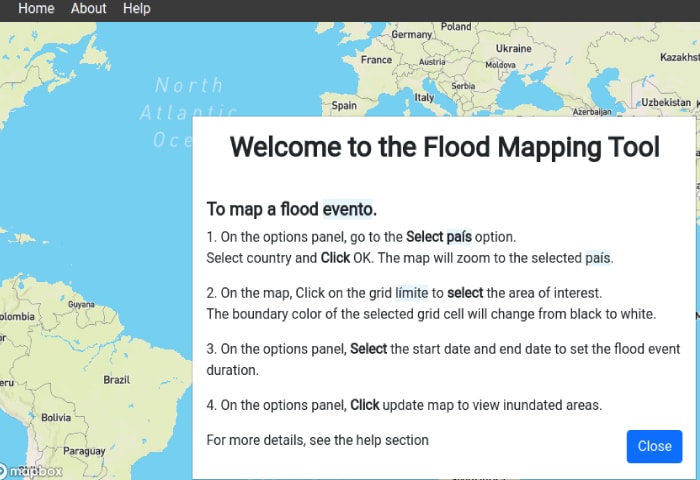Click the Welcome to the Flood Mapping Tool title
Screen dimensions: 700x480
click(x=444, y=147)
